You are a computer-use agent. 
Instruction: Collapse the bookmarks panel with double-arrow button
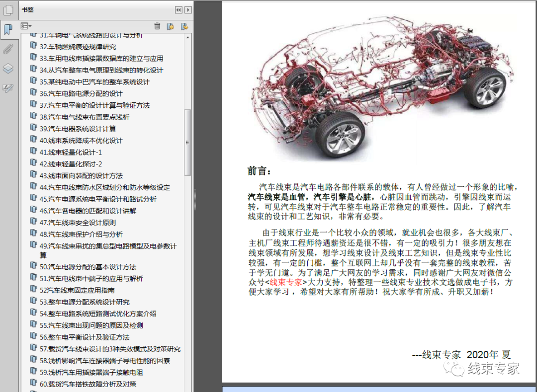click(x=178, y=10)
